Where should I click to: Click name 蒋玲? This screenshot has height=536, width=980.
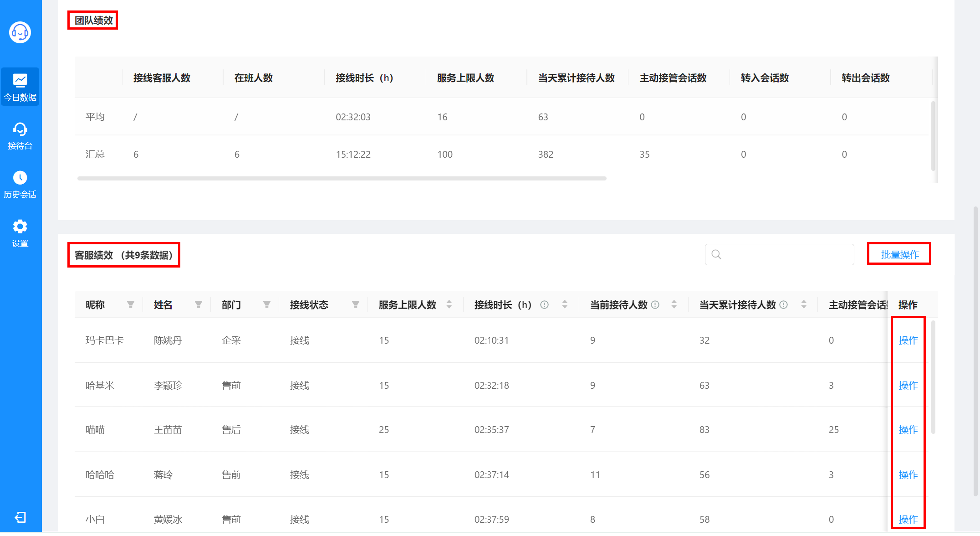pyautogui.click(x=163, y=474)
